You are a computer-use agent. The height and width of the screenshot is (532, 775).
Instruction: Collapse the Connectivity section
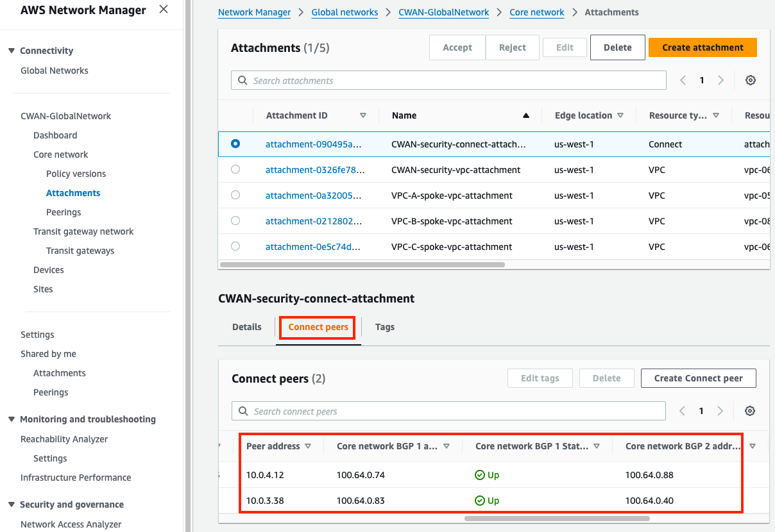pos(12,51)
